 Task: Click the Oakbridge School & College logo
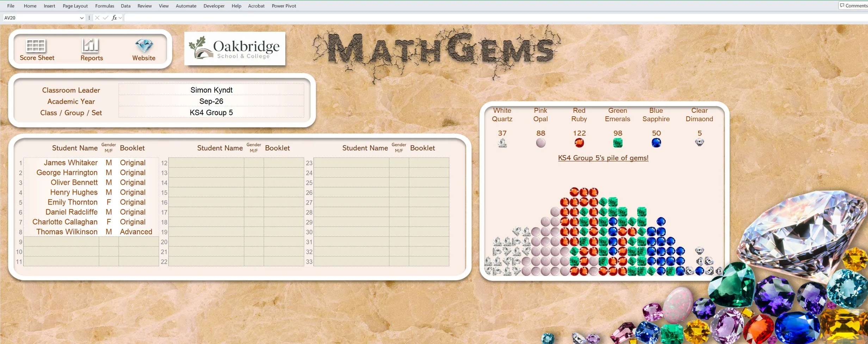235,49
